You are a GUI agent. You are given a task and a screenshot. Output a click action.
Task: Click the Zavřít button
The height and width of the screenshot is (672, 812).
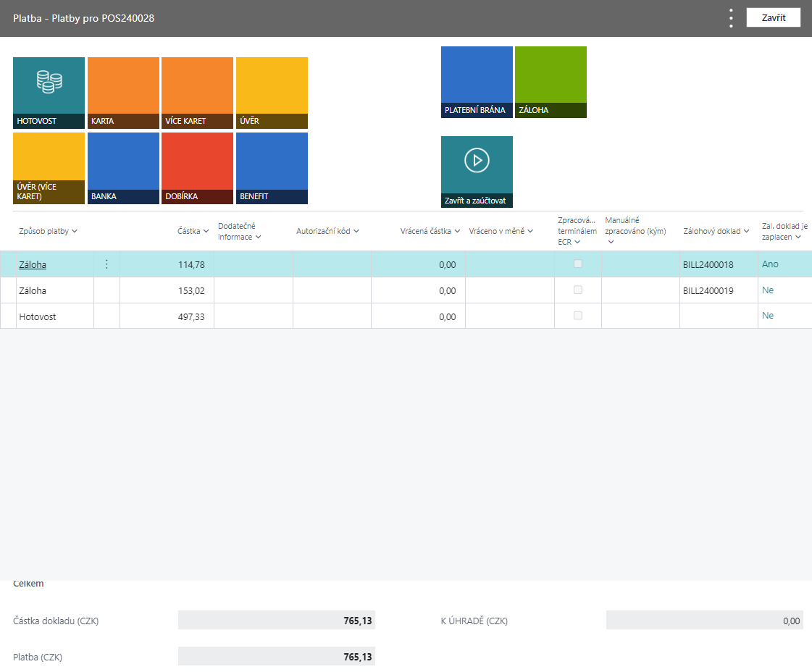coord(773,17)
